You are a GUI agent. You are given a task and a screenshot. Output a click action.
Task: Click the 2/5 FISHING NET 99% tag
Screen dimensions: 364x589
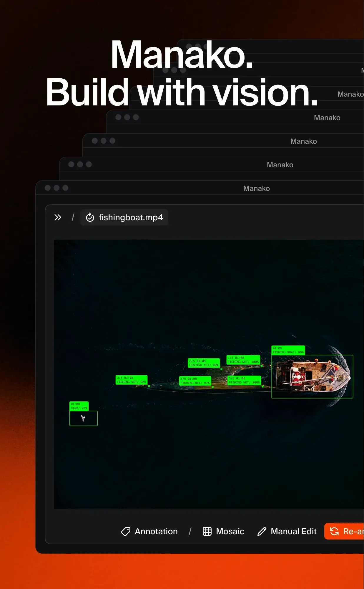click(x=204, y=363)
